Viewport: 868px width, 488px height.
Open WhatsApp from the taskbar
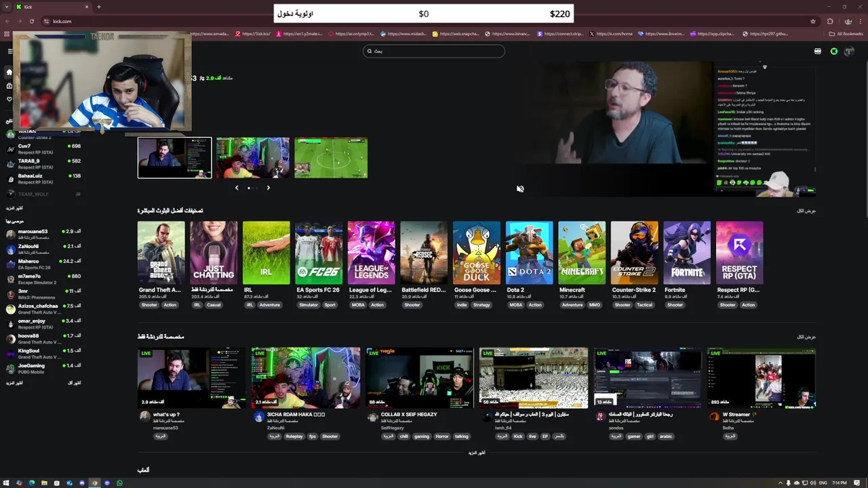coord(119,483)
